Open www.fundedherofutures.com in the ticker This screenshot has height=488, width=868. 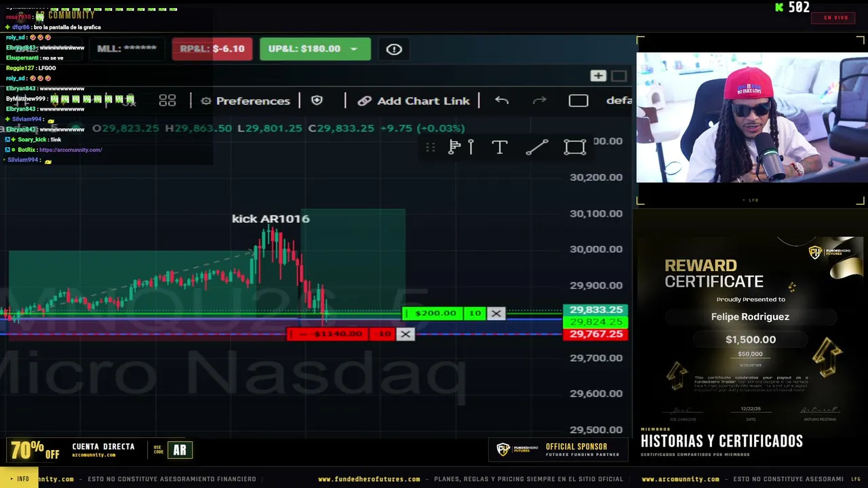point(369,479)
